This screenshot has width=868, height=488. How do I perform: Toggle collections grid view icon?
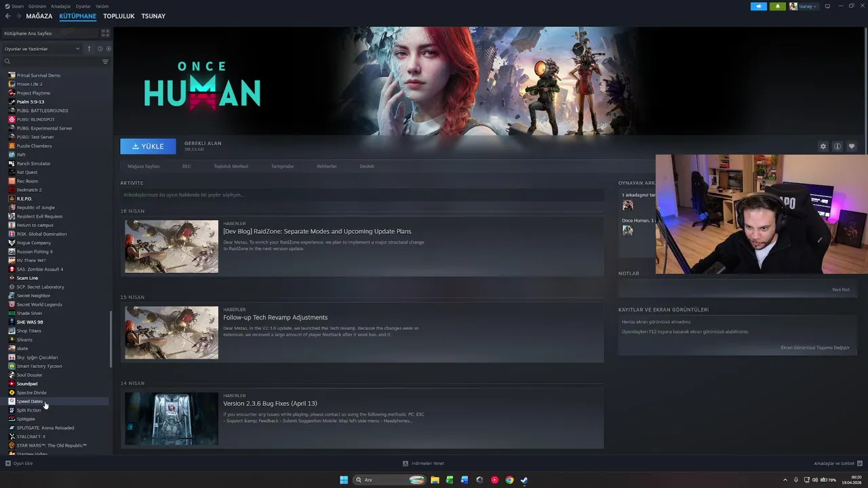point(105,33)
